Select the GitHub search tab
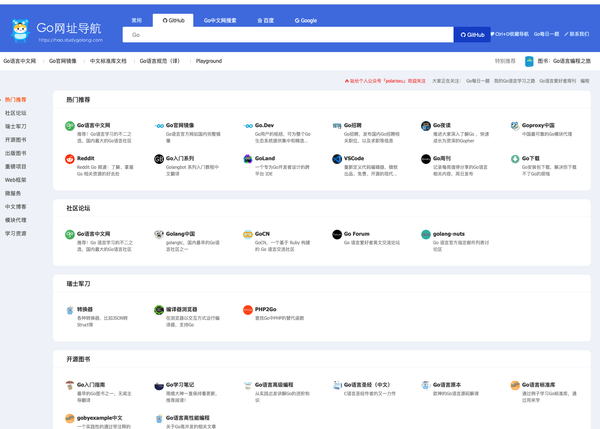The image size is (600, 429). 173,20
